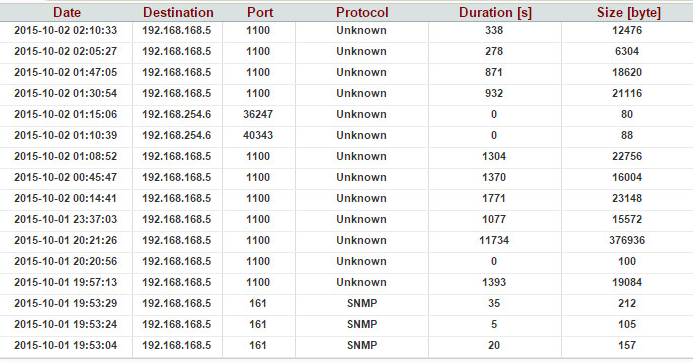The height and width of the screenshot is (362, 693).
Task: Select the row dated 2015-10-02 01:47:05
Action: (346, 72)
